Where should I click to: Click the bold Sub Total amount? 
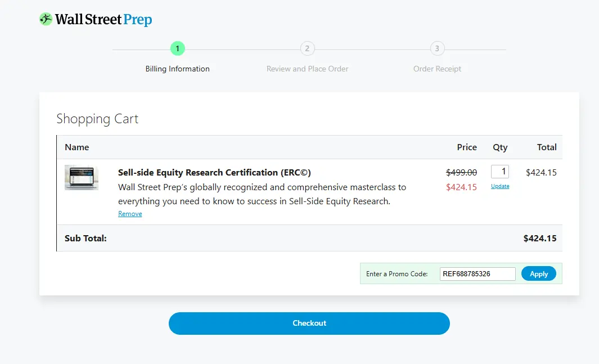point(540,239)
